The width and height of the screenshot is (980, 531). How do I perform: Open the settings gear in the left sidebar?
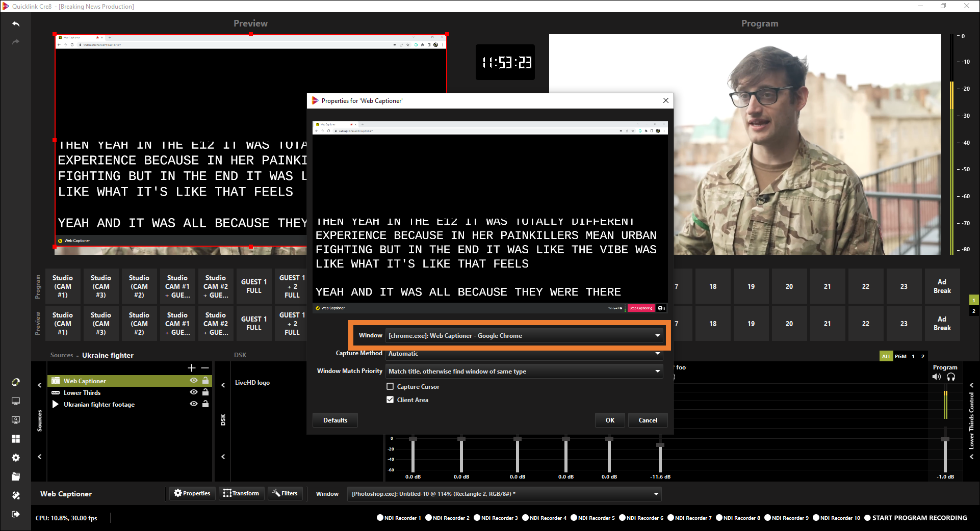pyautogui.click(x=16, y=458)
